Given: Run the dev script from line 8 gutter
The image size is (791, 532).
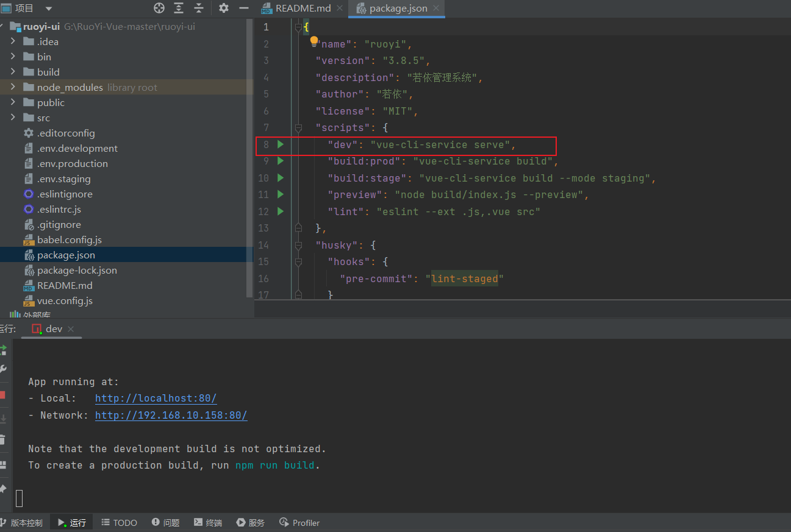Looking at the screenshot, I should coord(281,144).
